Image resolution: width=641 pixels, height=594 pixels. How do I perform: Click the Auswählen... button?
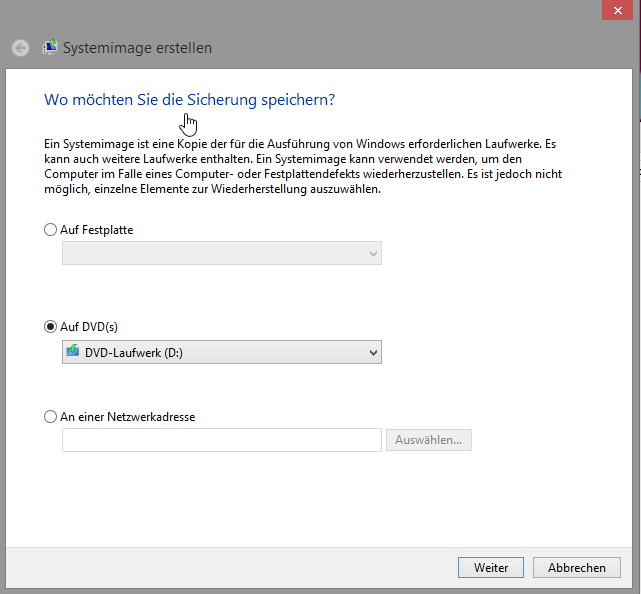click(x=429, y=440)
